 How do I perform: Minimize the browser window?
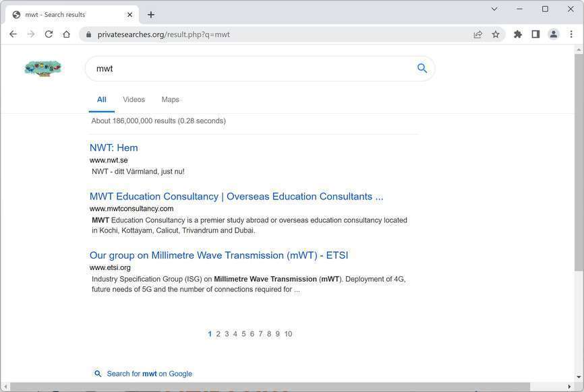pyautogui.click(x=519, y=9)
